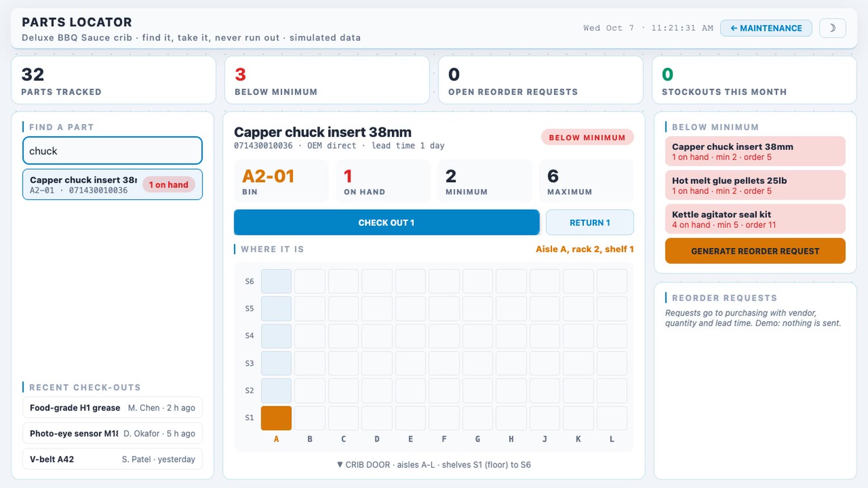
Task: Click map cell aisle F shelf S4
Action: click(444, 336)
